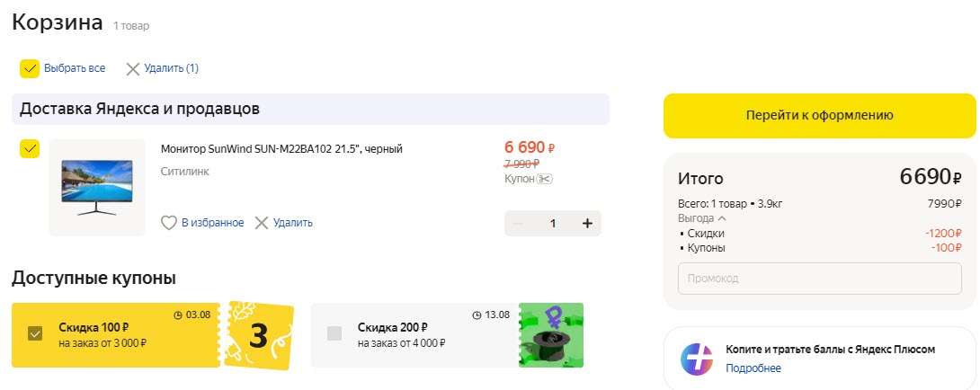Click the yellow number 3 coupon badge
This screenshot has height=390, width=980.
tap(259, 335)
